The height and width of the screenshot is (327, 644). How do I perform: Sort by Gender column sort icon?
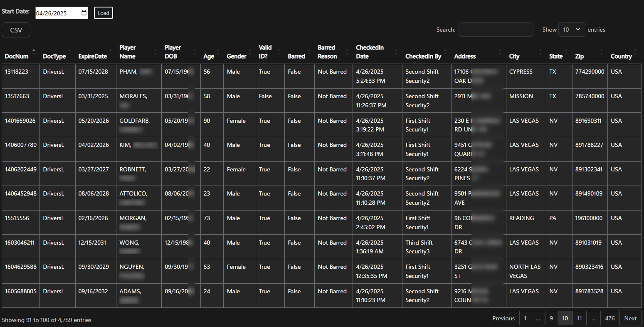250,52
